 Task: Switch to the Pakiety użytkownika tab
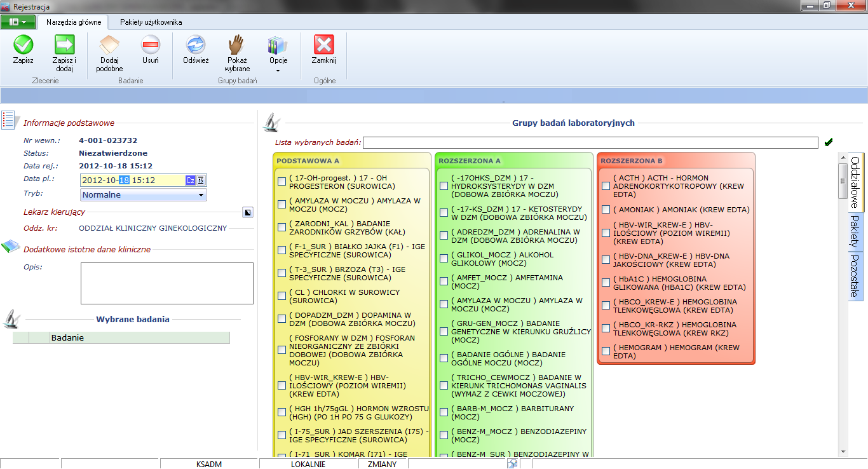tap(151, 22)
